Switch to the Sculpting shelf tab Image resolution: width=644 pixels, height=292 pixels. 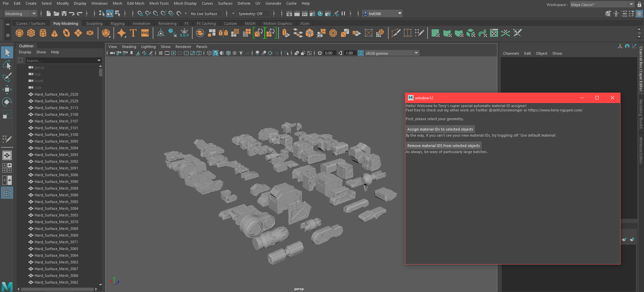94,23
